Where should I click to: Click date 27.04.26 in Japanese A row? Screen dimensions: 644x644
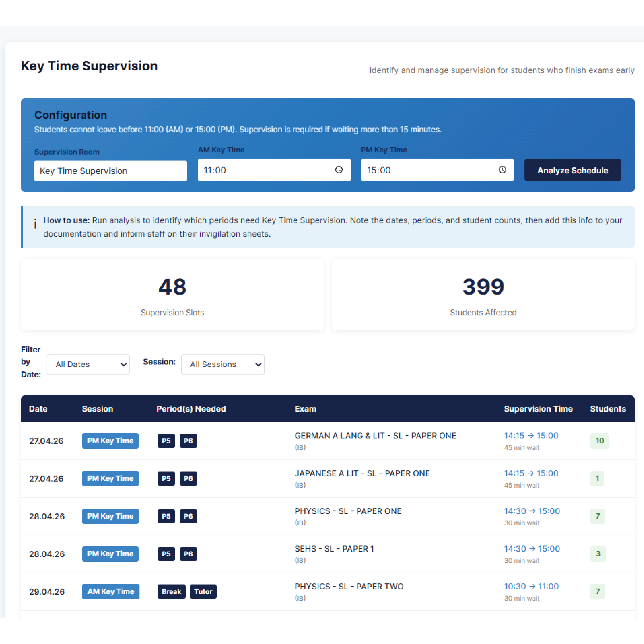coord(46,479)
